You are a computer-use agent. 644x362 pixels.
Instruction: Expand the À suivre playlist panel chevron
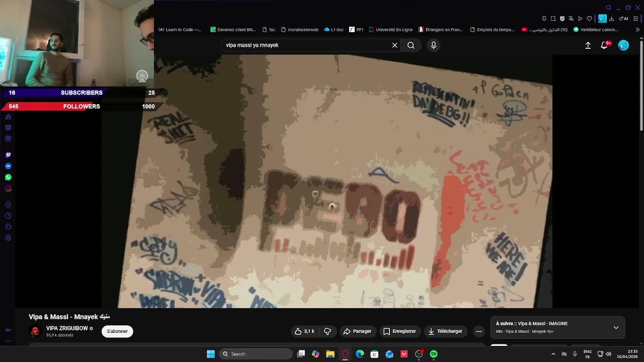616,327
